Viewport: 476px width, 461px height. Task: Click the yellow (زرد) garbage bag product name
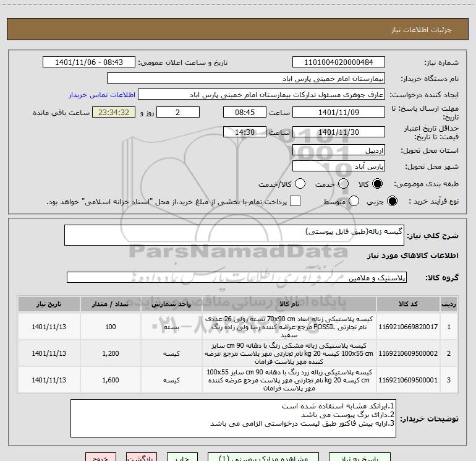pyautogui.click(x=289, y=380)
